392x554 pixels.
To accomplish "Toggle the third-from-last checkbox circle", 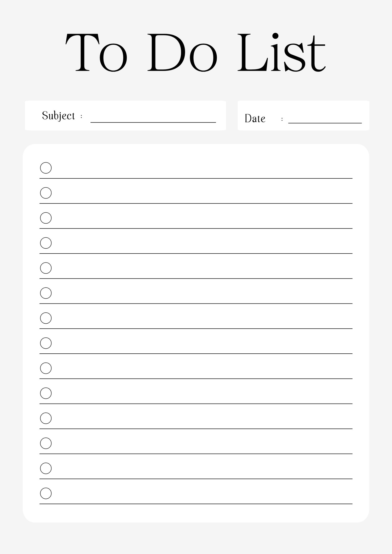I will coord(46,443).
